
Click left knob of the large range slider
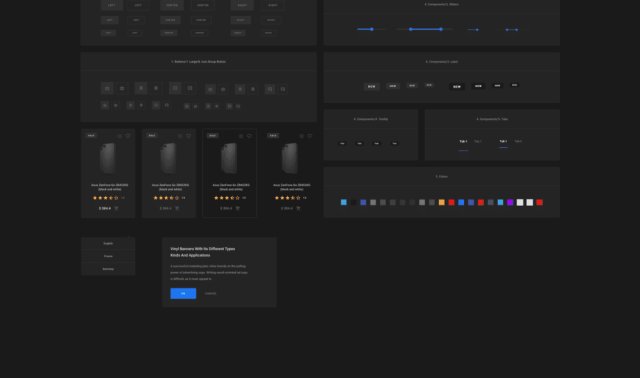(411, 29)
